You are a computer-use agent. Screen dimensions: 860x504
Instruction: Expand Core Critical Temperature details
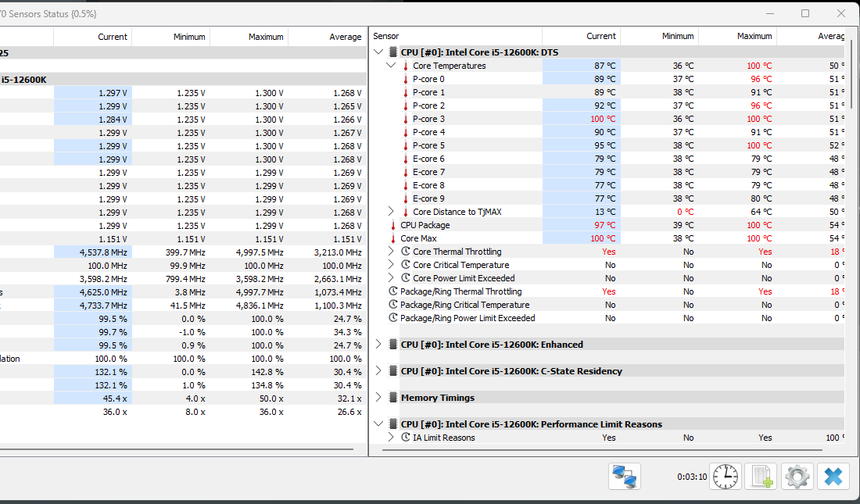(x=391, y=264)
